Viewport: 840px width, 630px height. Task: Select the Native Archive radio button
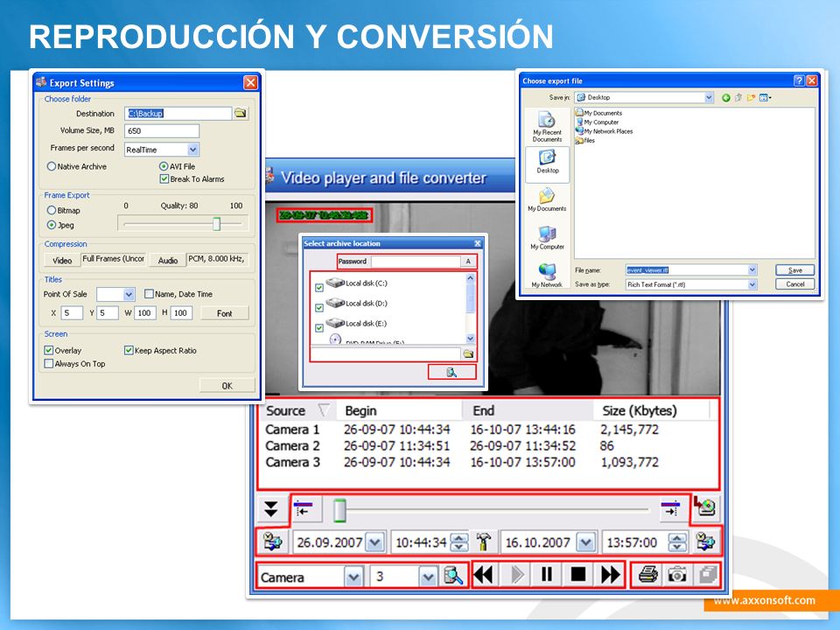[x=52, y=166]
